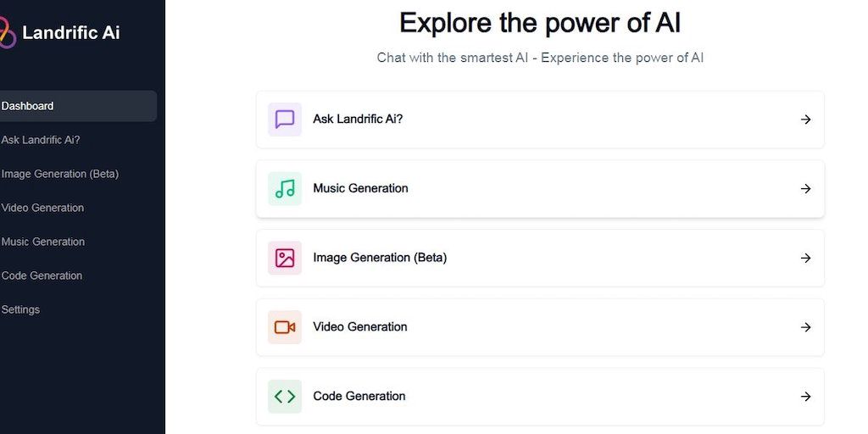868x434 pixels.
Task: Click arrow on Ask Landrific Ai card
Action: 805,120
